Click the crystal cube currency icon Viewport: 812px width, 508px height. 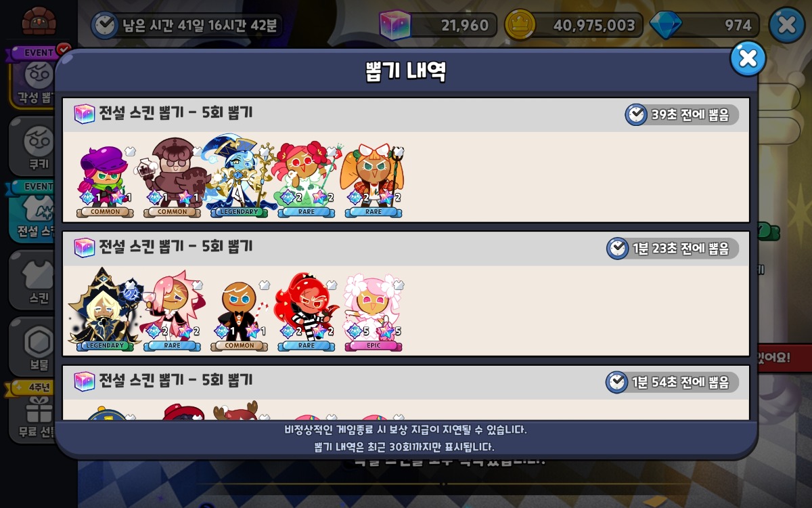[x=394, y=25]
